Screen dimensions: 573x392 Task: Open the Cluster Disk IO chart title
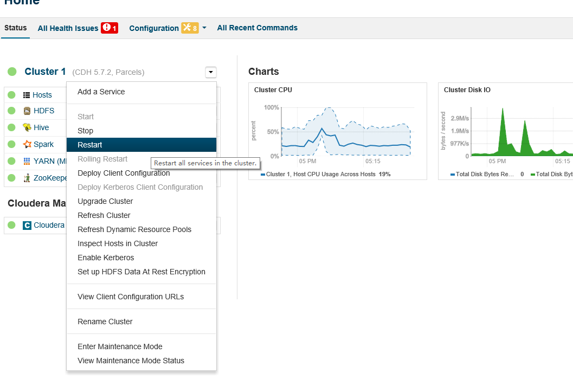tap(467, 90)
